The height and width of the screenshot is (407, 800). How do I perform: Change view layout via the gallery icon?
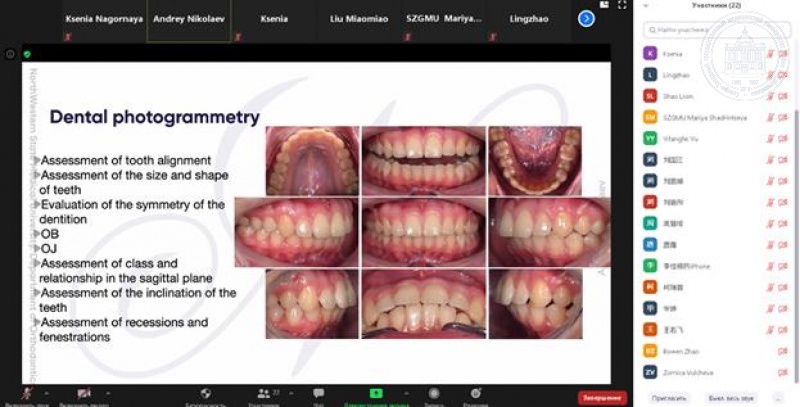[604, 4]
